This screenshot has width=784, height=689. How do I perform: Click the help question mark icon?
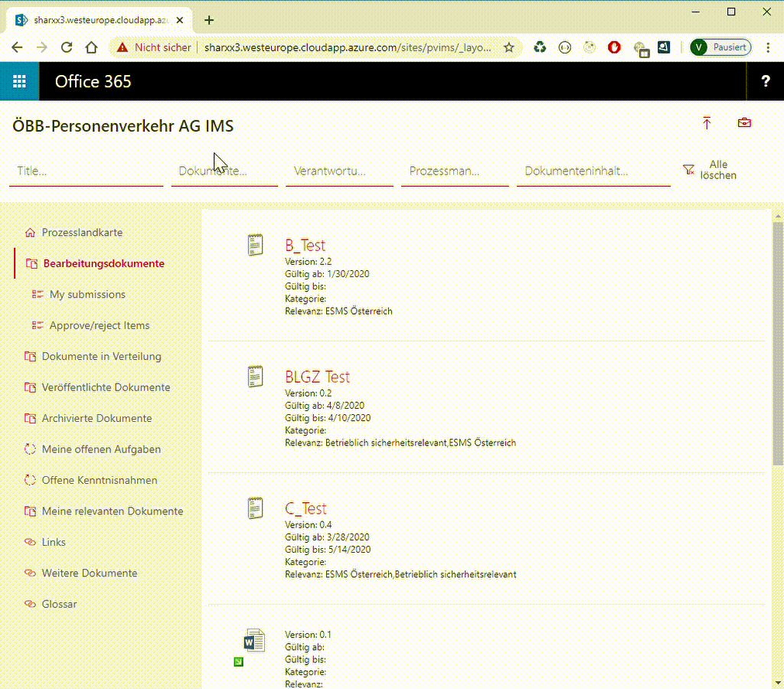coord(765,82)
